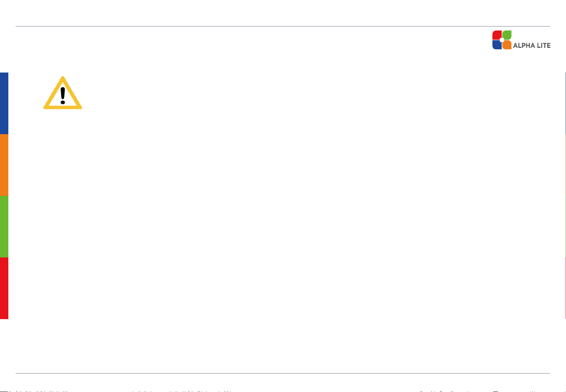Click the green leaf of the Alpha Lite logo

[507, 35]
